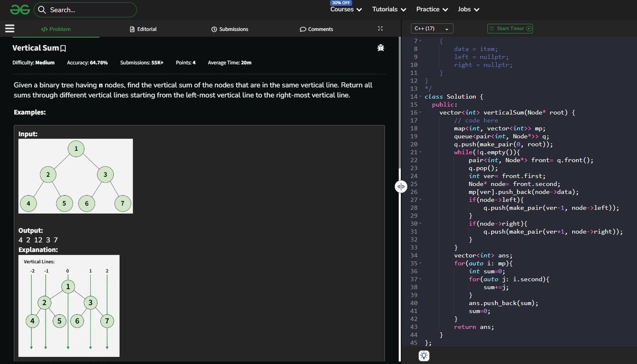Open the Tutorials dropdown menu
Viewport: 637px width, 364px height.
point(389,9)
